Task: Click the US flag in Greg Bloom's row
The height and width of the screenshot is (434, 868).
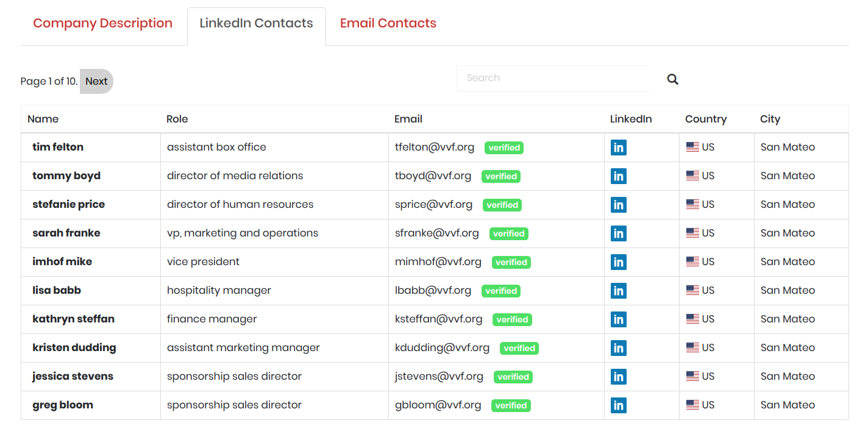Action: (x=692, y=405)
